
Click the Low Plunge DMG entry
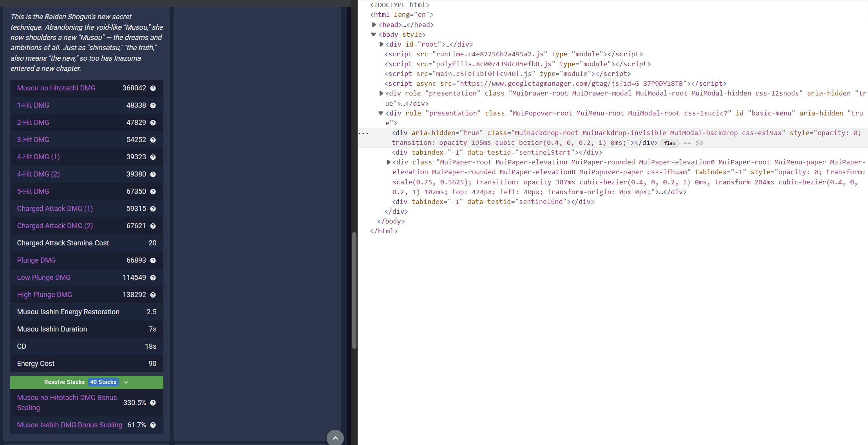click(43, 277)
